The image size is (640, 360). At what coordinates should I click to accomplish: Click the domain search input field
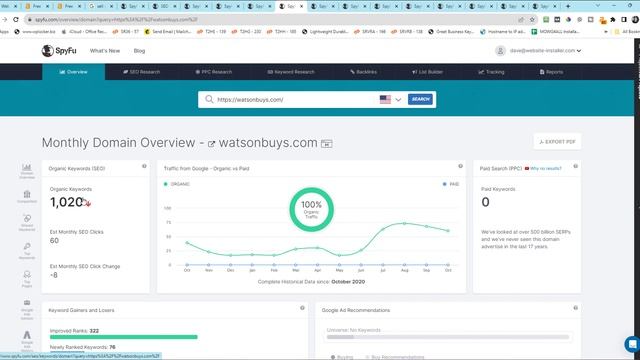(x=297, y=99)
